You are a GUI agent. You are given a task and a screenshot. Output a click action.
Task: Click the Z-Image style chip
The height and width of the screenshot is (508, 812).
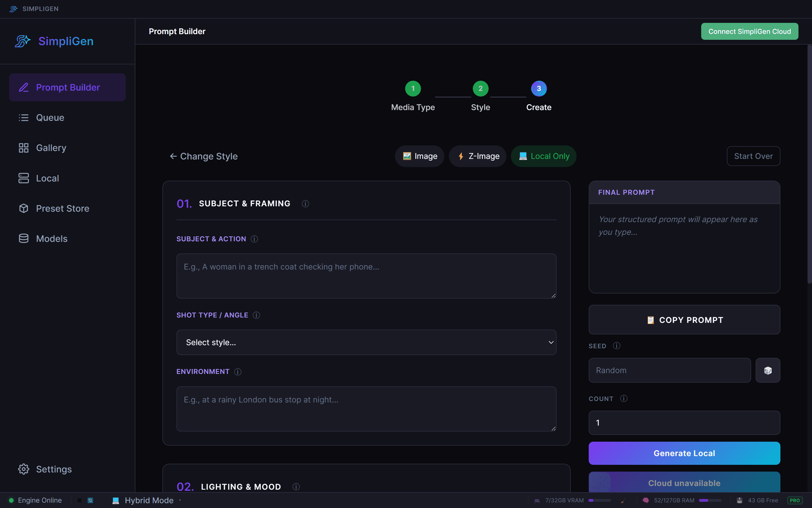click(x=477, y=156)
